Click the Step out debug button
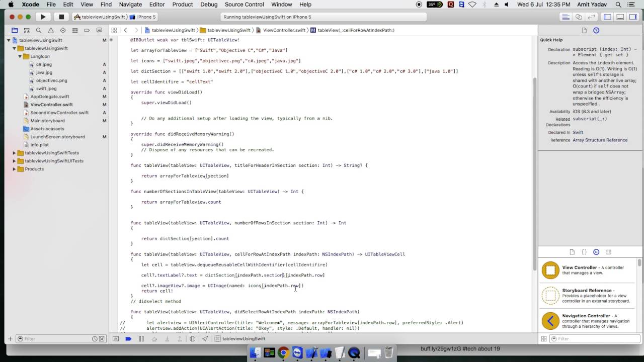Viewport: 644px width, 362px height. coord(180,339)
